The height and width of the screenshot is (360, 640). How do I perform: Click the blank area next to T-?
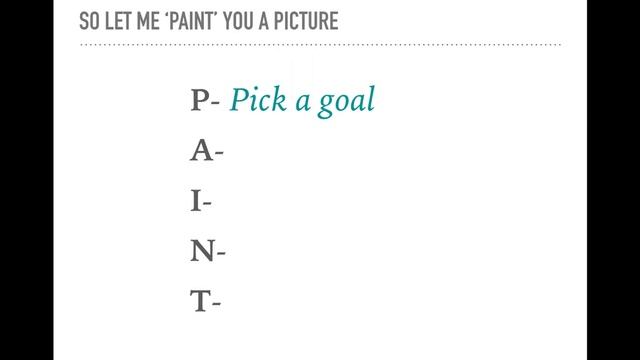coord(367,301)
